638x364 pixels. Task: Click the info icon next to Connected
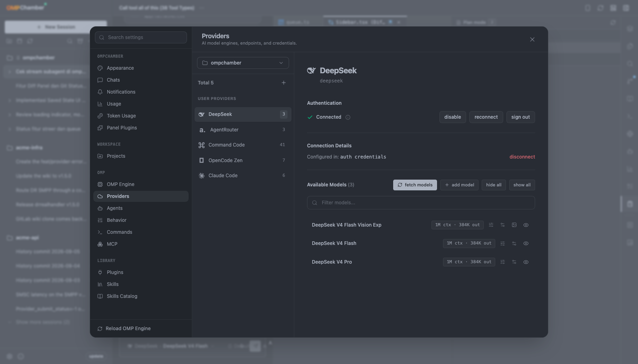pyautogui.click(x=348, y=117)
